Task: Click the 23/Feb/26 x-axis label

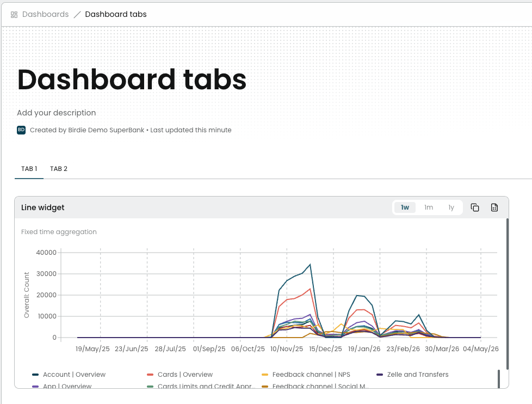Action: pyautogui.click(x=403, y=349)
